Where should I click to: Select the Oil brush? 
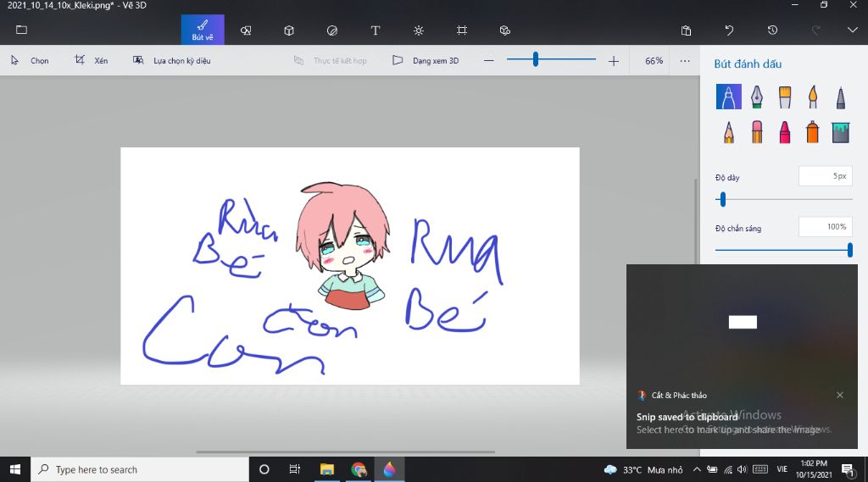click(x=784, y=97)
